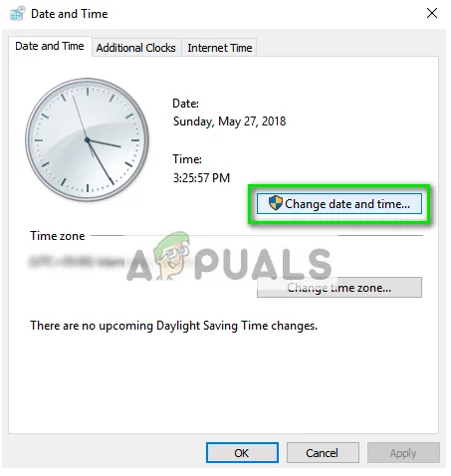Viewport: 451px width, 476px height.
Task: Click the grayed-out Apply button
Action: (x=403, y=453)
